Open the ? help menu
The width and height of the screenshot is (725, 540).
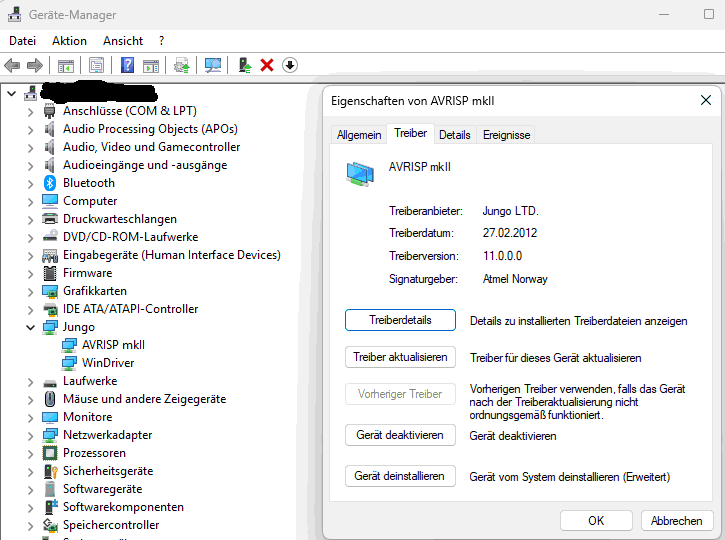point(161,41)
